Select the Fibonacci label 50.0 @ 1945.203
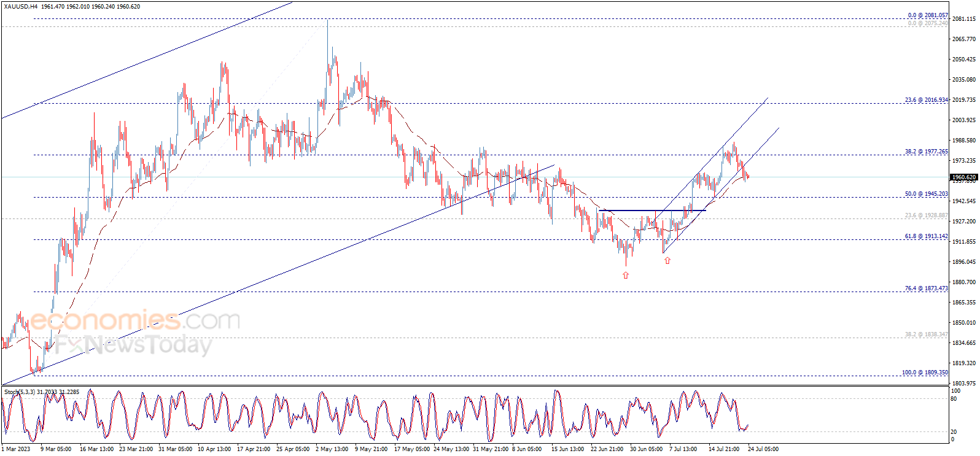 pos(927,194)
